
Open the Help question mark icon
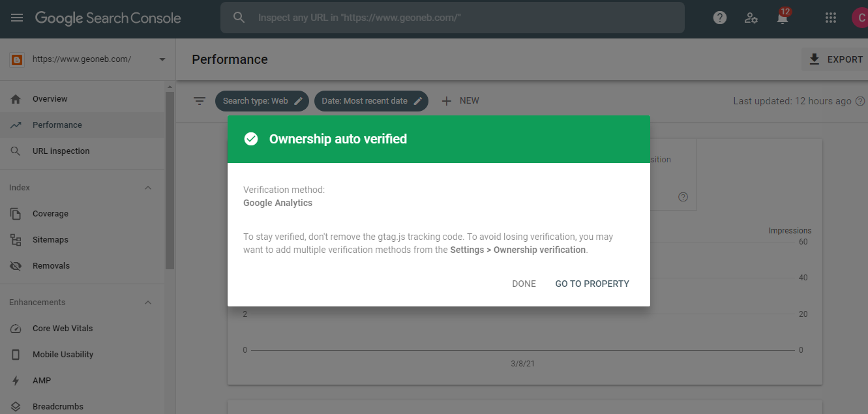coord(720,18)
